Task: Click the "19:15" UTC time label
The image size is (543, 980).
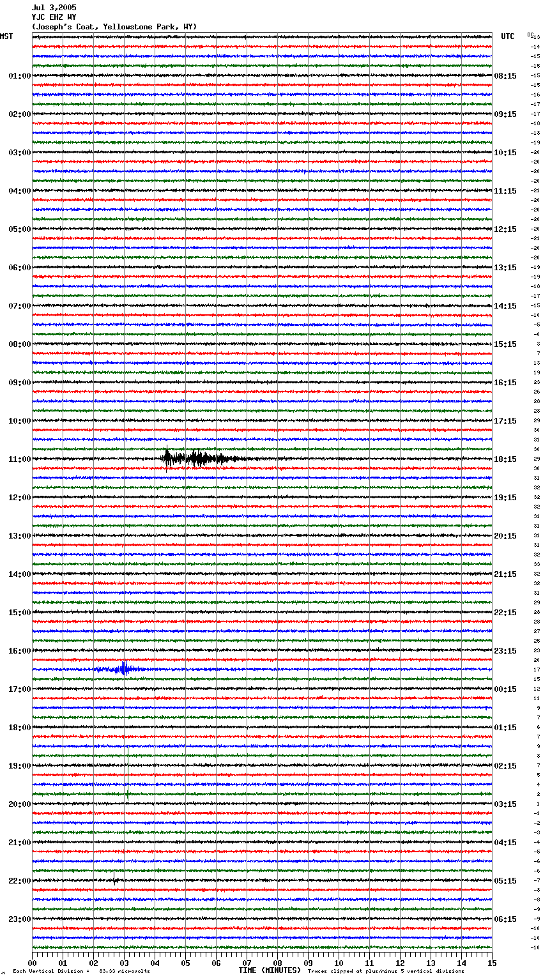Action: coord(505,498)
